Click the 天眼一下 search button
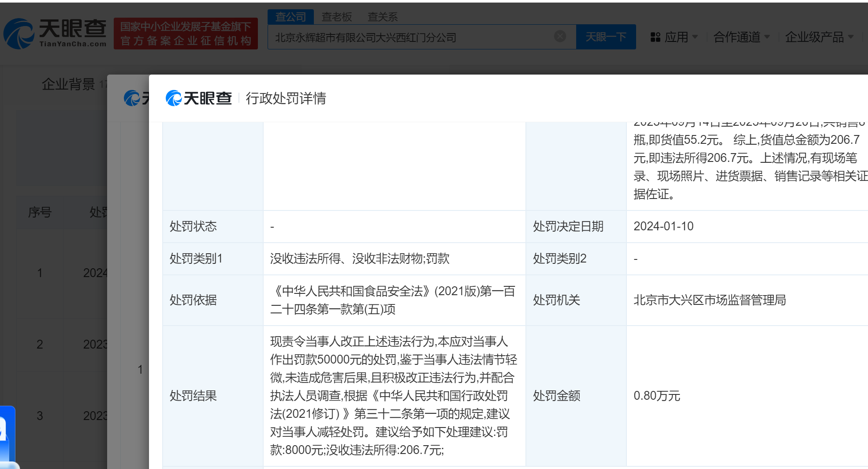The image size is (868, 469). pyautogui.click(x=606, y=37)
